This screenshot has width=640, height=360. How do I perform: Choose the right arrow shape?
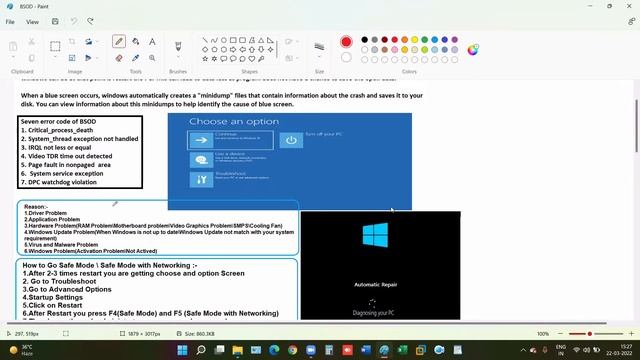click(x=233, y=49)
